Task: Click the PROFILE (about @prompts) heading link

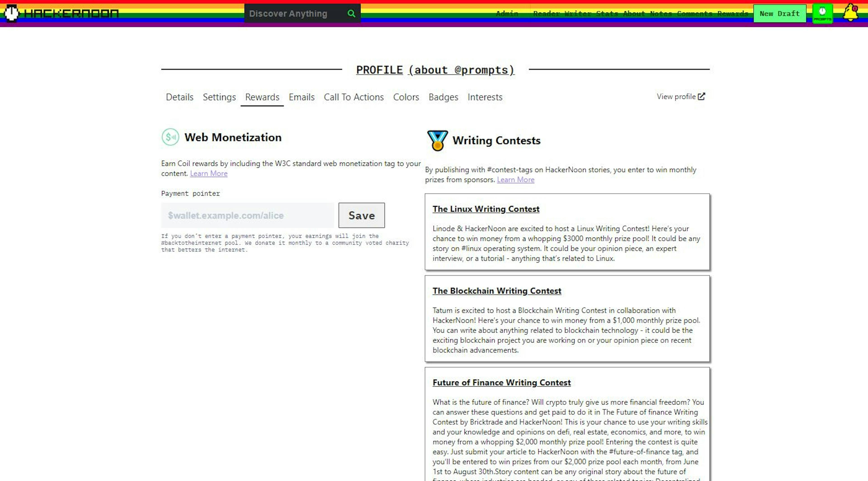Action: click(x=435, y=70)
